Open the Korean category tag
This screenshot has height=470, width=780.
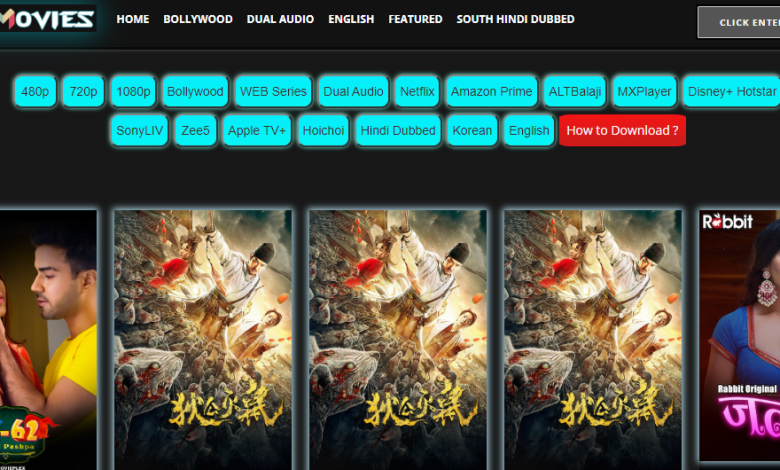pyautogui.click(x=472, y=130)
